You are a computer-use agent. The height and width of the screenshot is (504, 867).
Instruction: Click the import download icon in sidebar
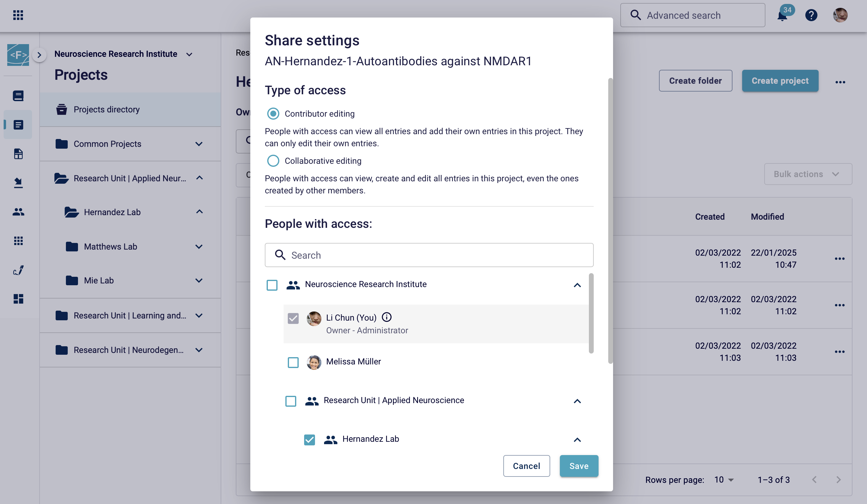[18, 183]
